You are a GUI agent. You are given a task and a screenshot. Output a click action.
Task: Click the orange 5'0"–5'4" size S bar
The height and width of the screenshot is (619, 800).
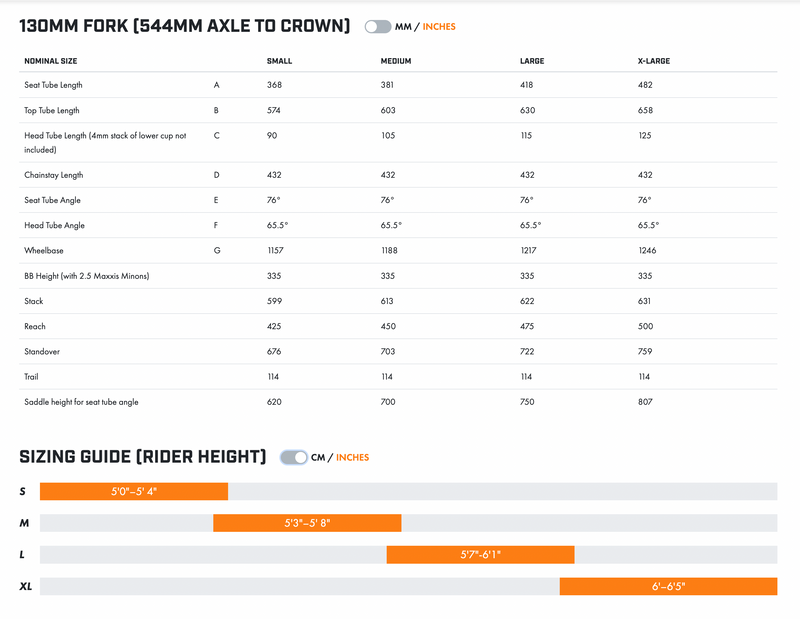tap(134, 492)
